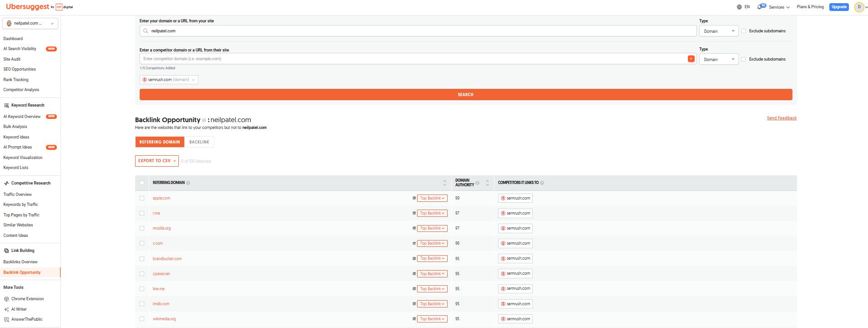Open apple.com in external link icon
Image resolution: width=868 pixels, height=328 pixels.
pos(414,198)
